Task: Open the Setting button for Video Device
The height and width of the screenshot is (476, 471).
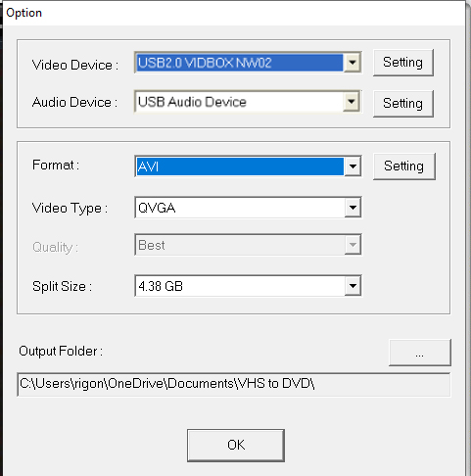Action: click(x=403, y=63)
